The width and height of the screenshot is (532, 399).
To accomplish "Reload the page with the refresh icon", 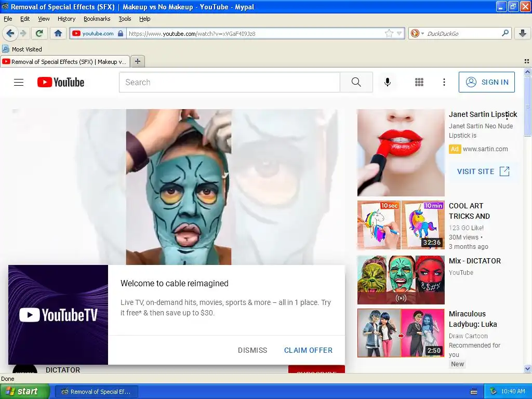I will (39, 33).
